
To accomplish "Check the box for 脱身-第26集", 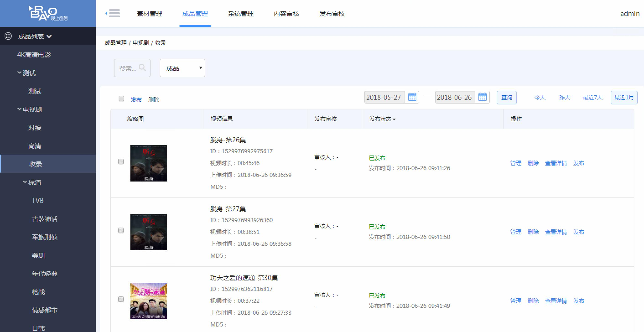I will click(x=121, y=161).
